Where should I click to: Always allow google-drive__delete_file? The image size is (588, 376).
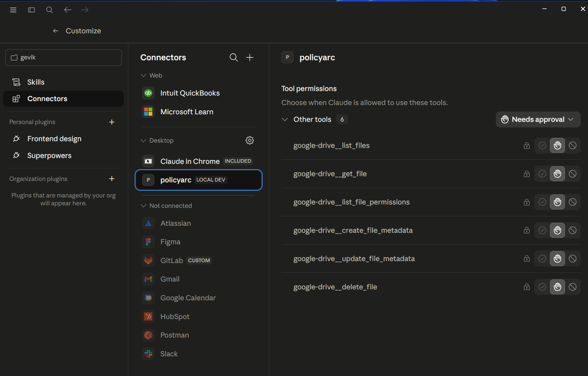point(542,287)
